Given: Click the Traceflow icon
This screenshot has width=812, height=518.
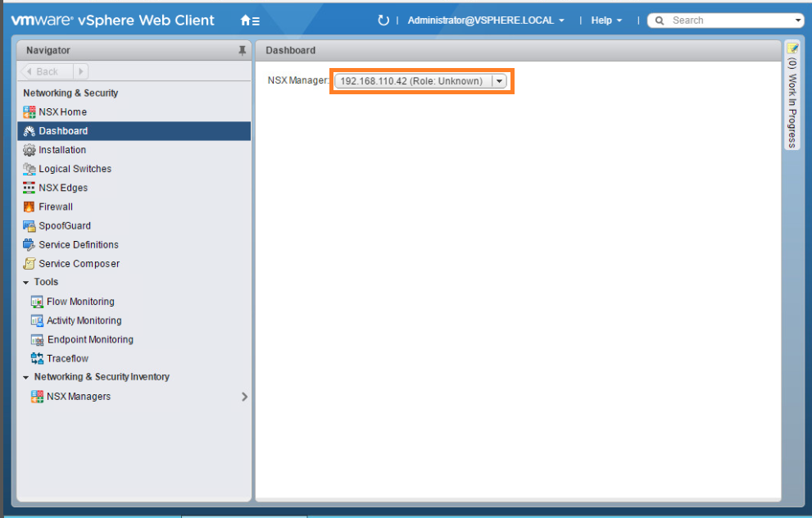Looking at the screenshot, I should pos(37,358).
